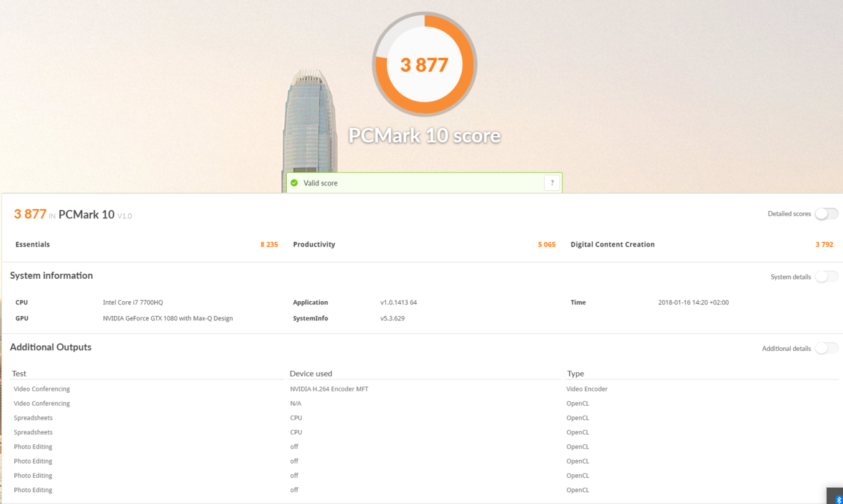The height and width of the screenshot is (504, 843).
Task: Click the orange score ring showing 3 877
Action: [x=424, y=64]
